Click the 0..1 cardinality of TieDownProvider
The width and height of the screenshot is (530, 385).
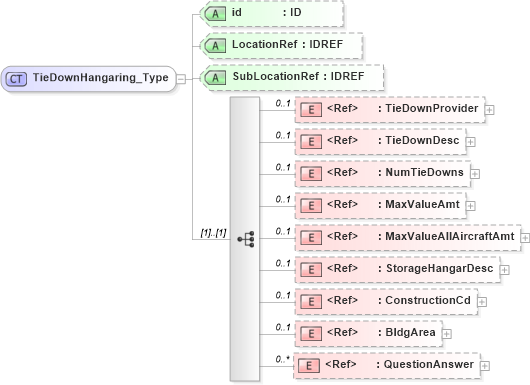283,103
